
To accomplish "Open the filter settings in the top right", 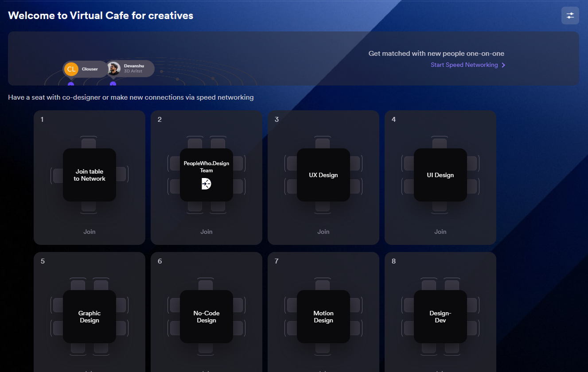I will coord(570,15).
